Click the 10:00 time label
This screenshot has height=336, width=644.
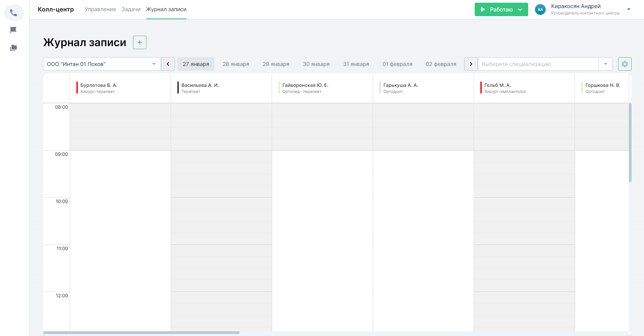62,201
